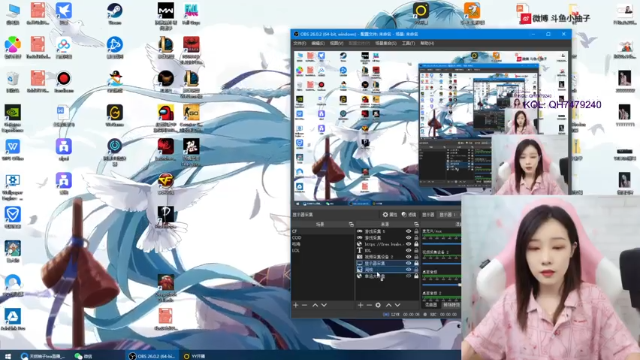This screenshot has height=360, width=640.
Task: Move the selected scene down
Action: coord(324,305)
